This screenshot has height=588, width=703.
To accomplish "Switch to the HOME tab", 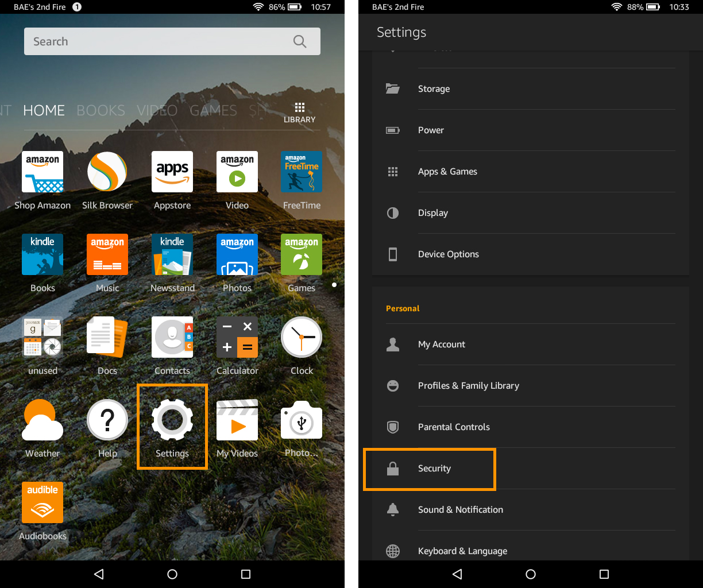I will (44, 110).
